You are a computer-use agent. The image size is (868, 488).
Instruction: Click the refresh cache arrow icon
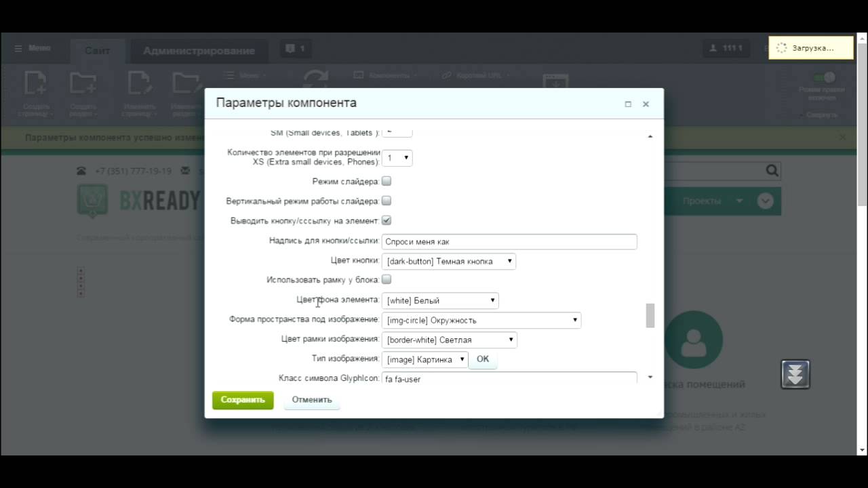coord(315,79)
